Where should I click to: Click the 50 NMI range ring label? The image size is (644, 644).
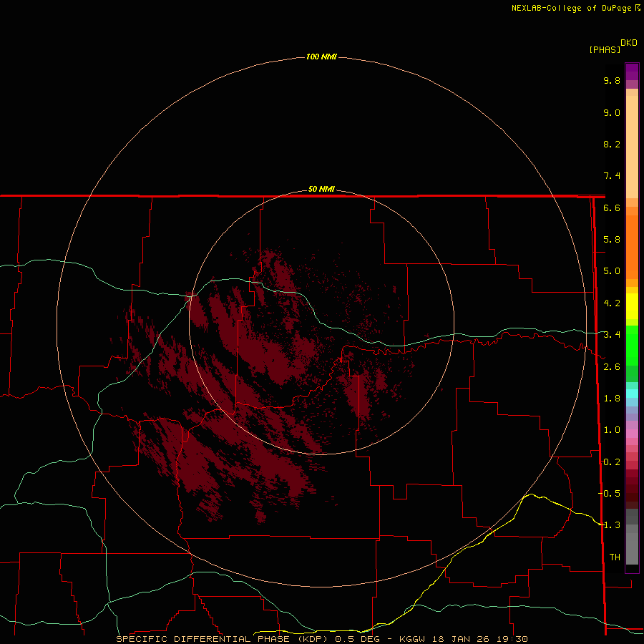pyautogui.click(x=321, y=189)
